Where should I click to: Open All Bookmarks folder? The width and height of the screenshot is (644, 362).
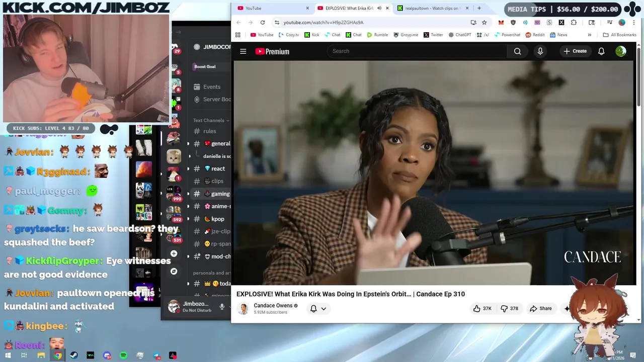620,35
